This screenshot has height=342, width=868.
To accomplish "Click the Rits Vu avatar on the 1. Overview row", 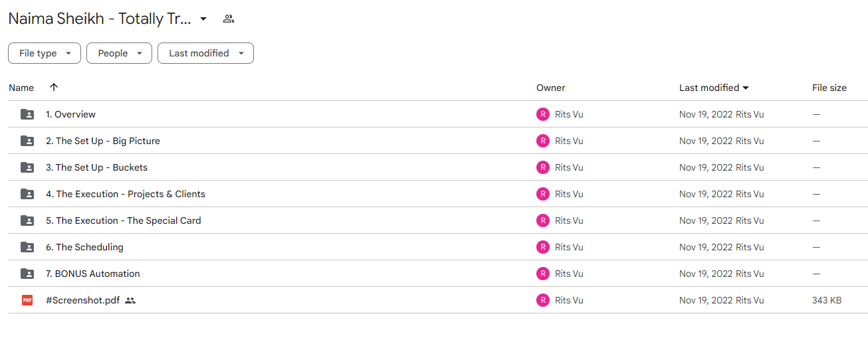I will (x=543, y=114).
